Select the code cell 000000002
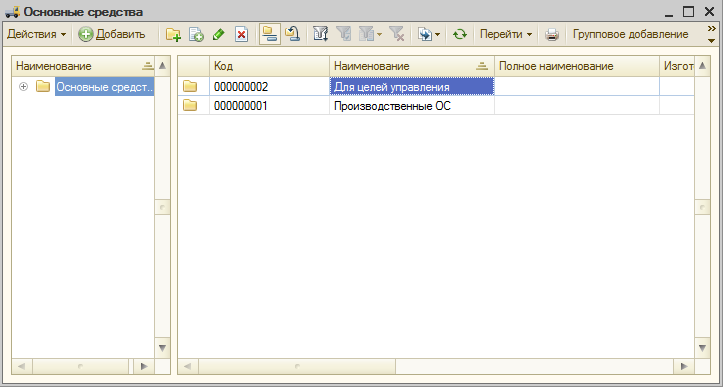The width and height of the screenshot is (723, 387). click(x=269, y=87)
